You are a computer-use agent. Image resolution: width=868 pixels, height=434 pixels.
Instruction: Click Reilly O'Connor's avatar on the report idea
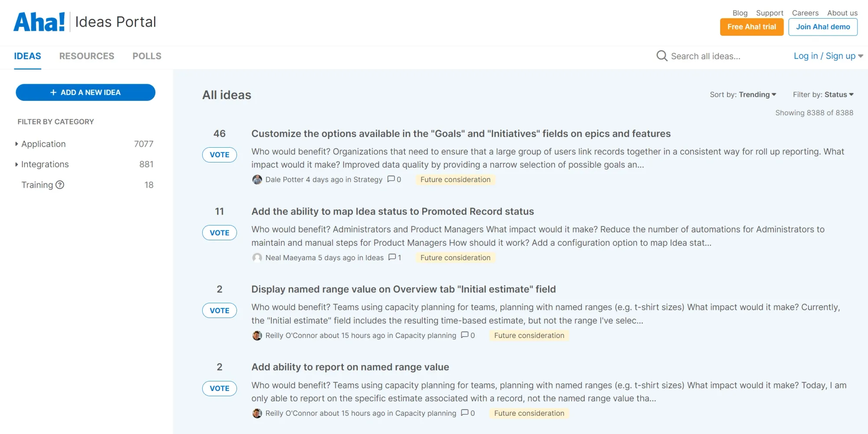257,413
